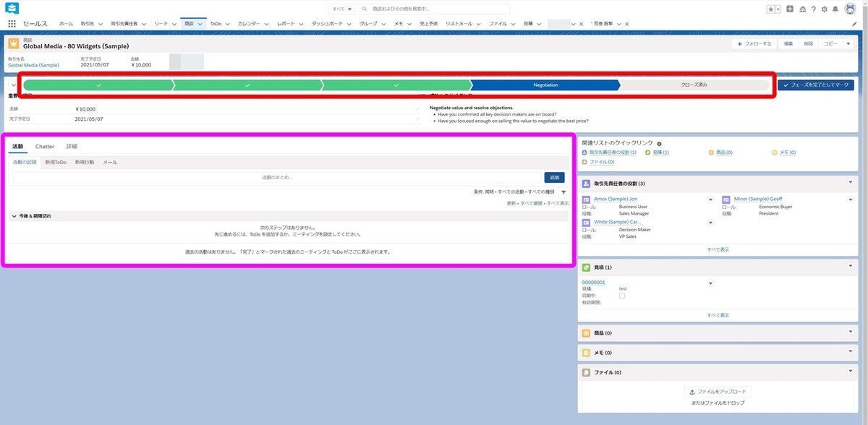The width and height of the screenshot is (868, 425).
Task: Open the White (Sample) Car... contact link
Action: pos(618,222)
